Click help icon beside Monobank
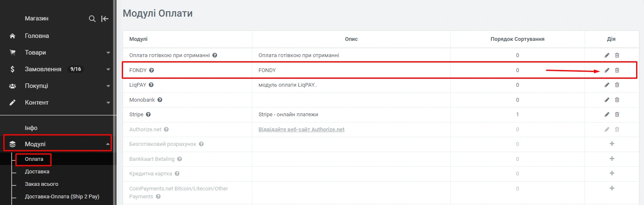This screenshot has width=644, height=205. point(160,100)
